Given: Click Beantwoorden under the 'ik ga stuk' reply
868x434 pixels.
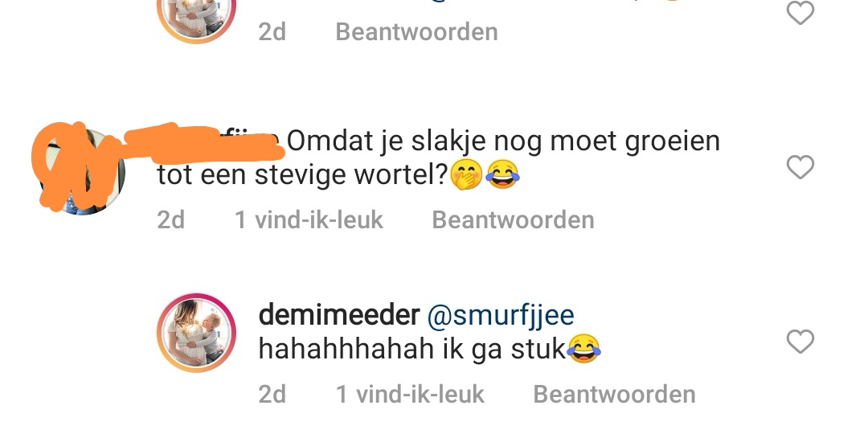Looking at the screenshot, I should coord(615,394).
